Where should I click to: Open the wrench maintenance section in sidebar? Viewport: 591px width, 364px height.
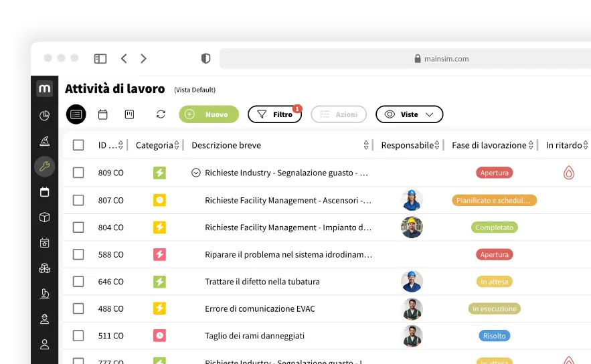point(44,167)
